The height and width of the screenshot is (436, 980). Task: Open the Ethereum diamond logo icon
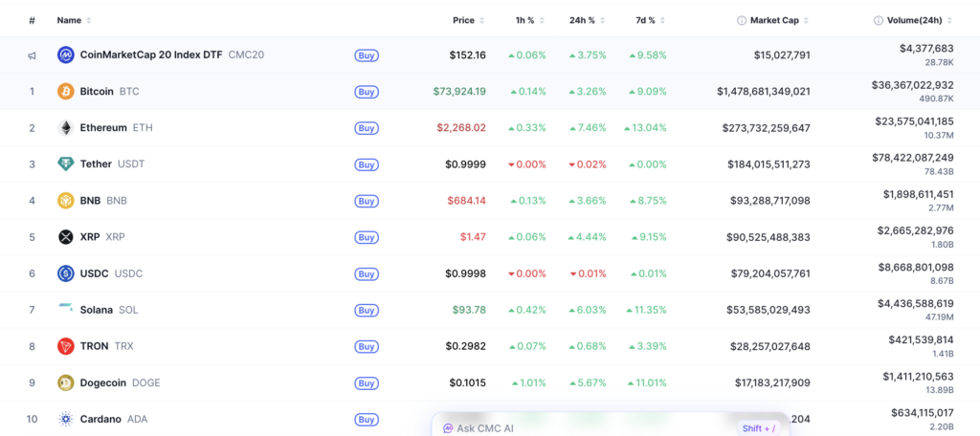[x=66, y=128]
